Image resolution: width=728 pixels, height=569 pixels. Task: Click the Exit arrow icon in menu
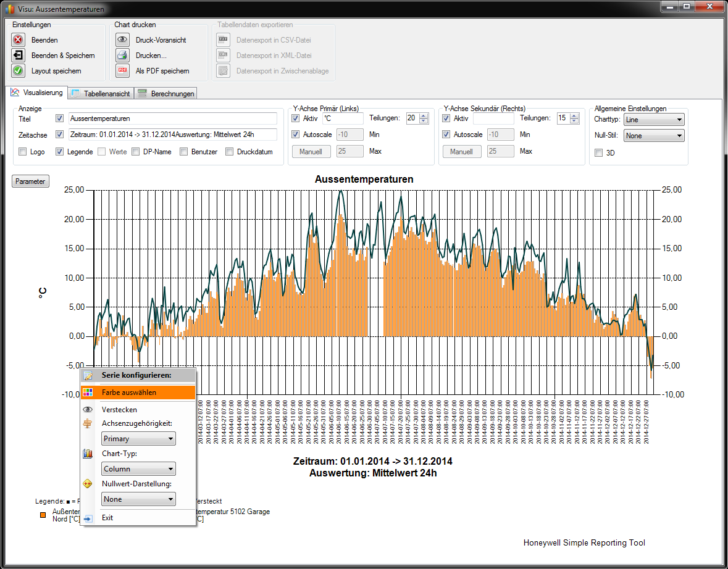88,518
